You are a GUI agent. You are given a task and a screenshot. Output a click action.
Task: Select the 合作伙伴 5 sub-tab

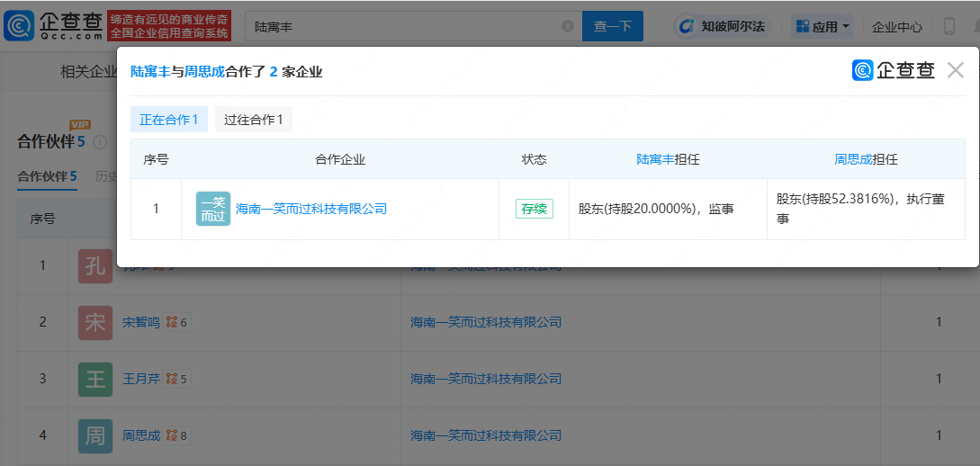click(47, 177)
